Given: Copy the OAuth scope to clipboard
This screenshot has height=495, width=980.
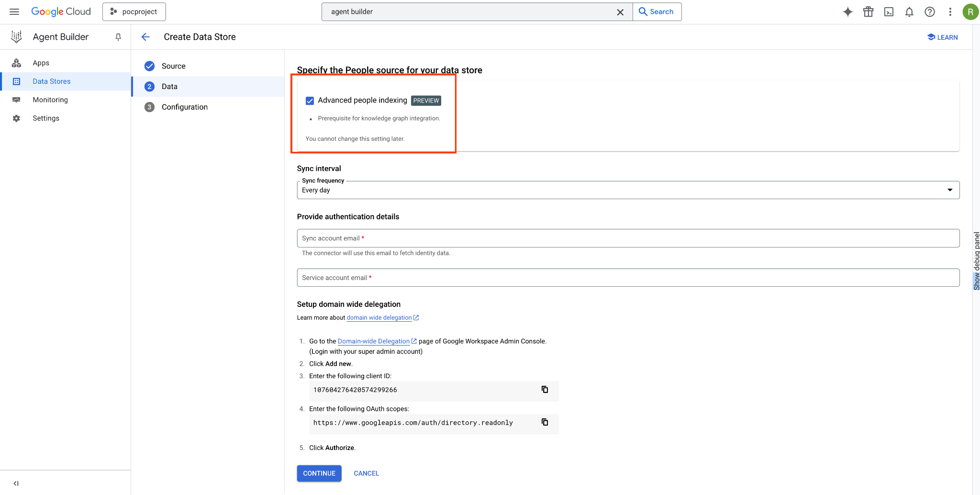Looking at the screenshot, I should coord(545,422).
